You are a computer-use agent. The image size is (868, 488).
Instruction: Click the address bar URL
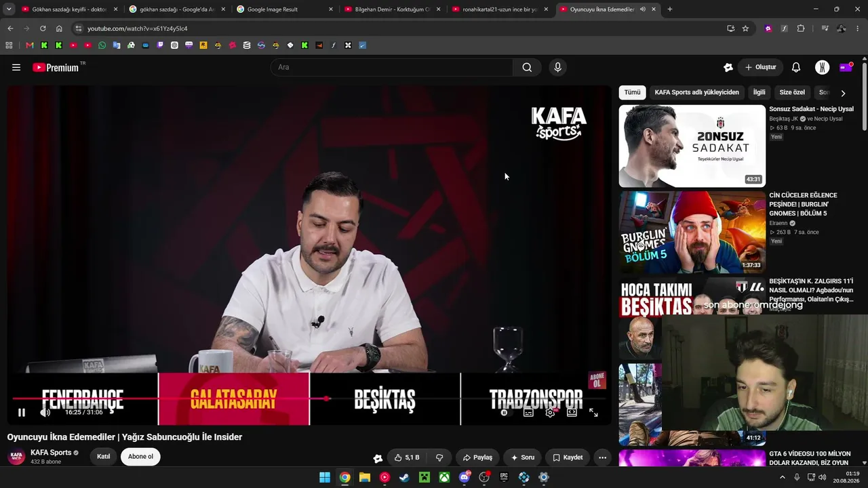pos(137,28)
